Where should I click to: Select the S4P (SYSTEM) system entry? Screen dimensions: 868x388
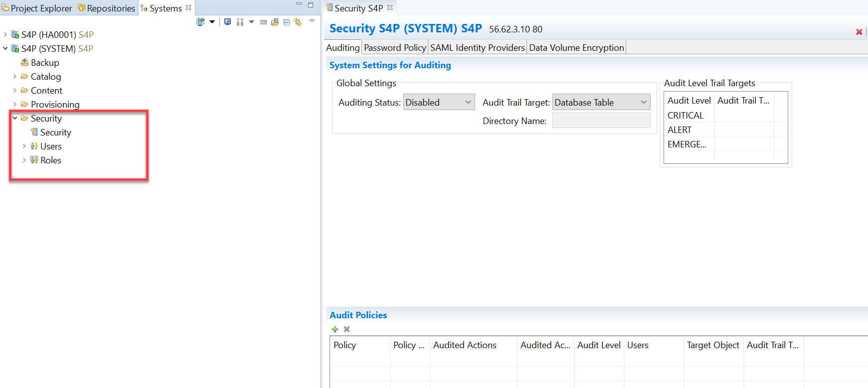tap(52, 48)
